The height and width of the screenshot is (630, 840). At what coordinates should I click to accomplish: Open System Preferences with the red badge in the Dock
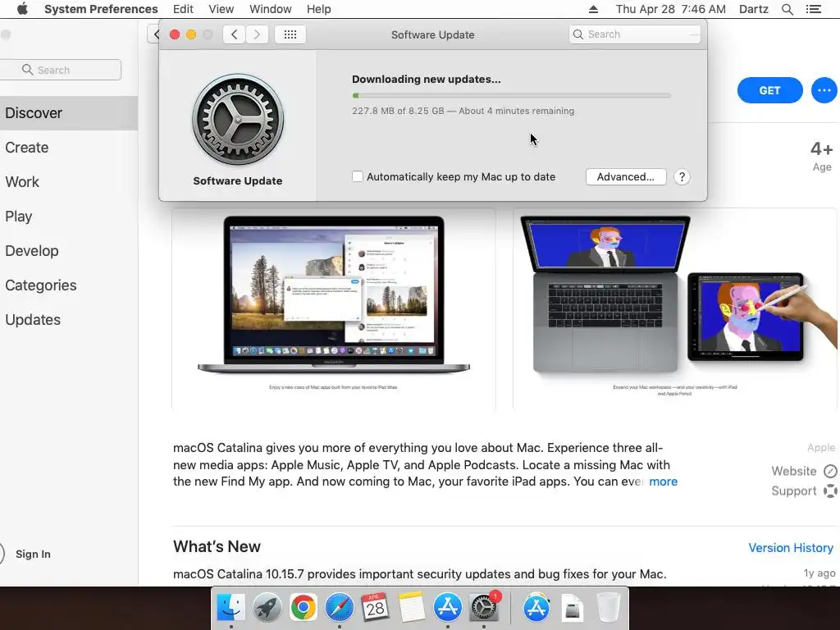coord(484,608)
